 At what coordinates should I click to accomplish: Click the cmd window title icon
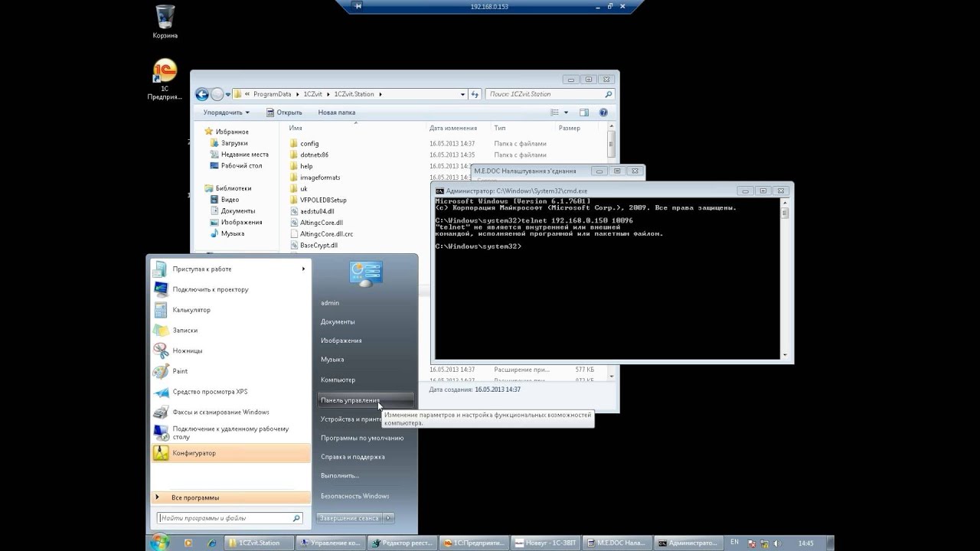tap(439, 191)
